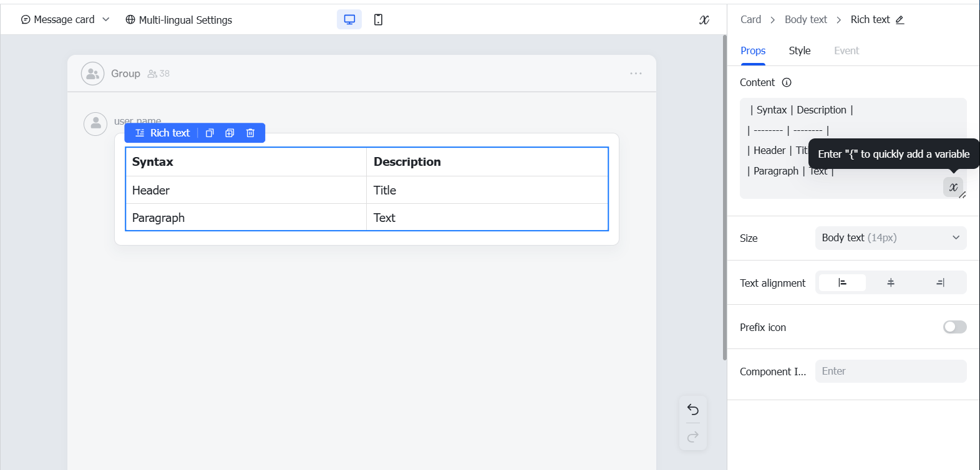Click the Rich text breadcrumb label
This screenshot has width=980, height=470.
point(870,20)
